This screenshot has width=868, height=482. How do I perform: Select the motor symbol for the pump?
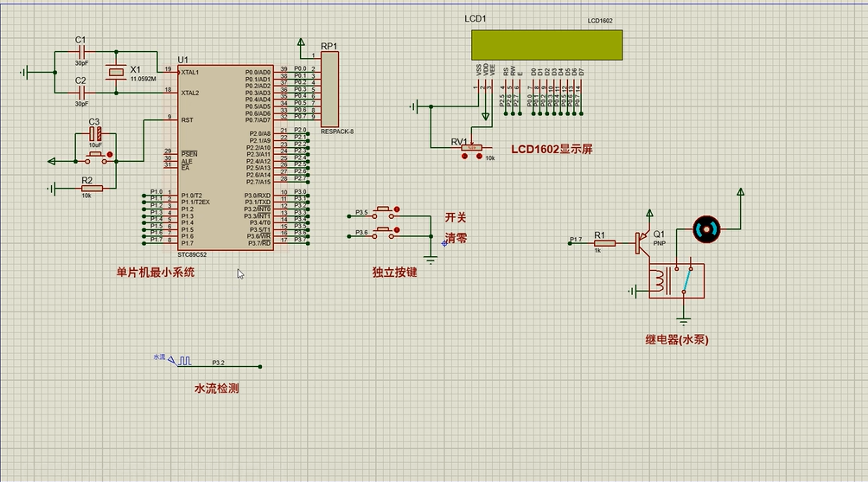(707, 229)
